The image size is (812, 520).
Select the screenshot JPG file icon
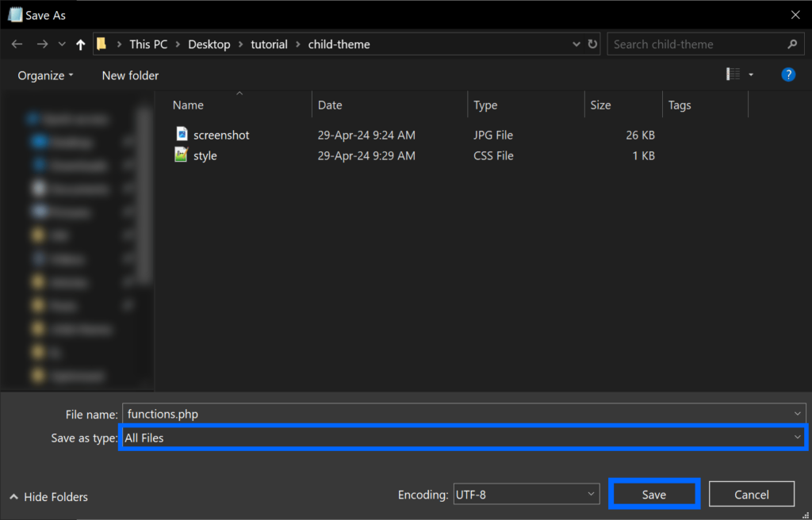(182, 134)
